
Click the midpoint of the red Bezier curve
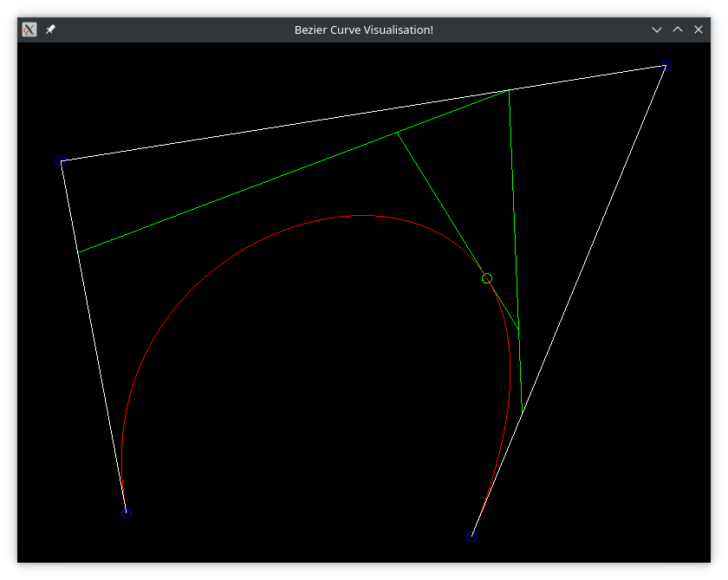coord(351,214)
